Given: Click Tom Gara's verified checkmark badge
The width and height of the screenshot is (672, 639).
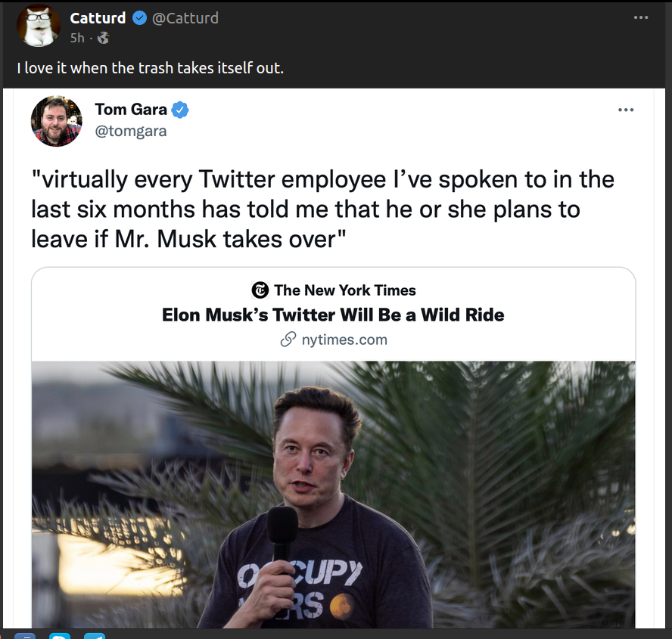Looking at the screenshot, I should 179,110.
